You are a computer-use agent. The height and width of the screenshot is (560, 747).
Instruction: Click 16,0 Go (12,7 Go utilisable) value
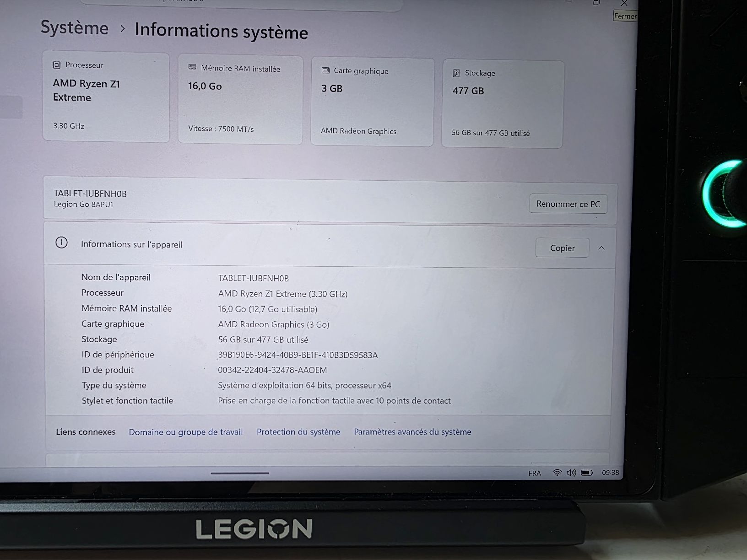[268, 309]
